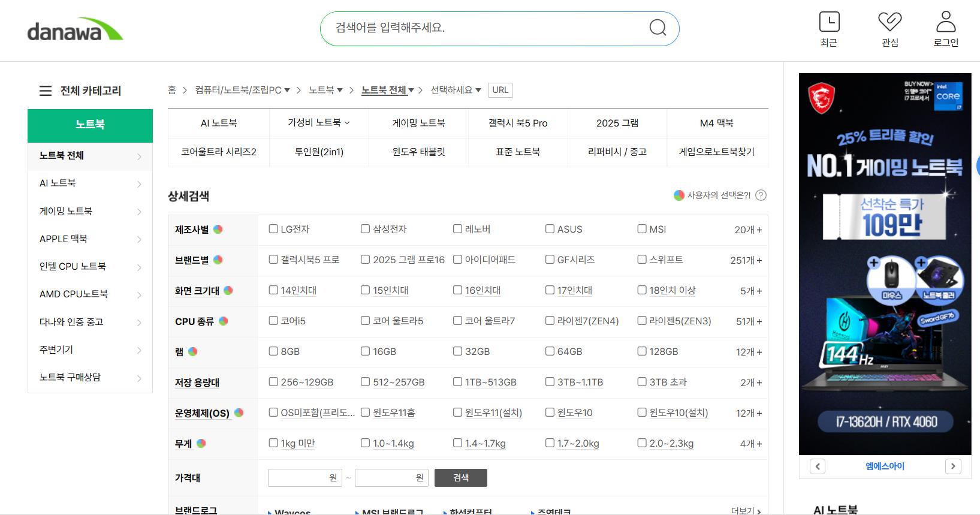Click arrow beside APPLE 맥북 sidebar item
The image size is (980, 515).
(139, 239)
